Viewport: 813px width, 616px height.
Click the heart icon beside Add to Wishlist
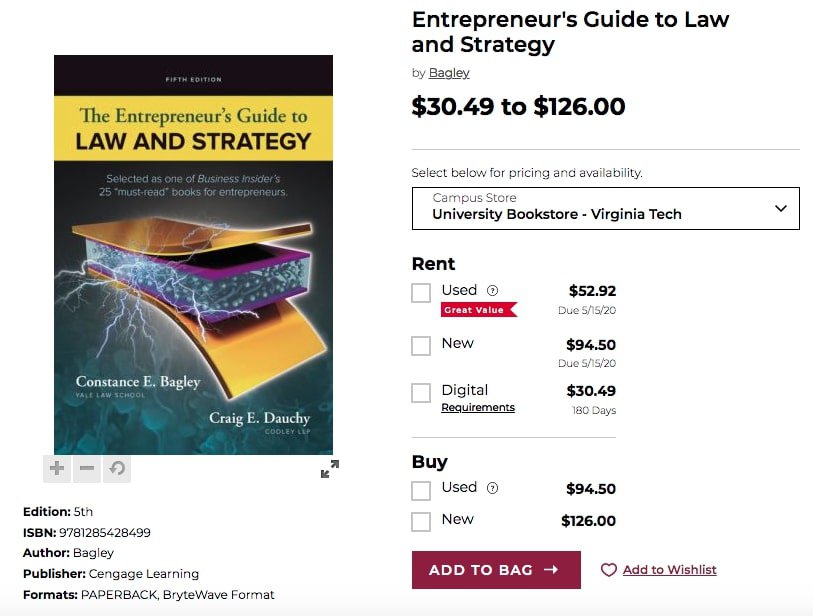coord(609,570)
